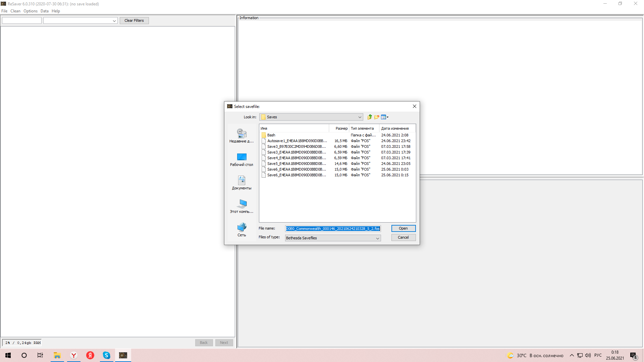Click the Clear Filters button
This screenshot has height=362, width=644.
pyautogui.click(x=134, y=20)
